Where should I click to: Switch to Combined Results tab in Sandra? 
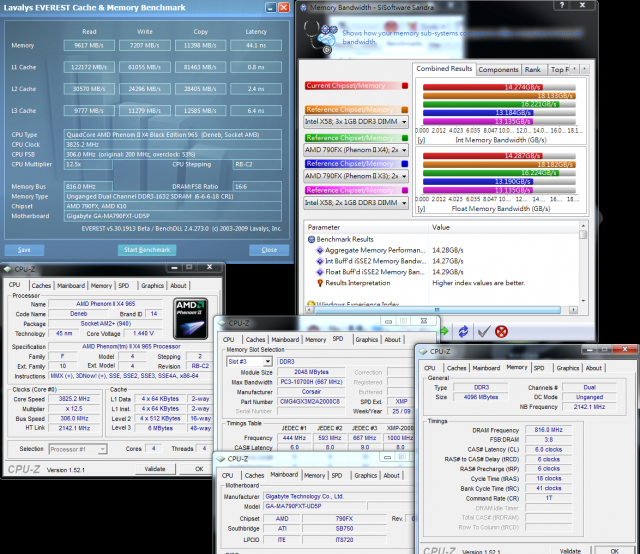pyautogui.click(x=444, y=69)
